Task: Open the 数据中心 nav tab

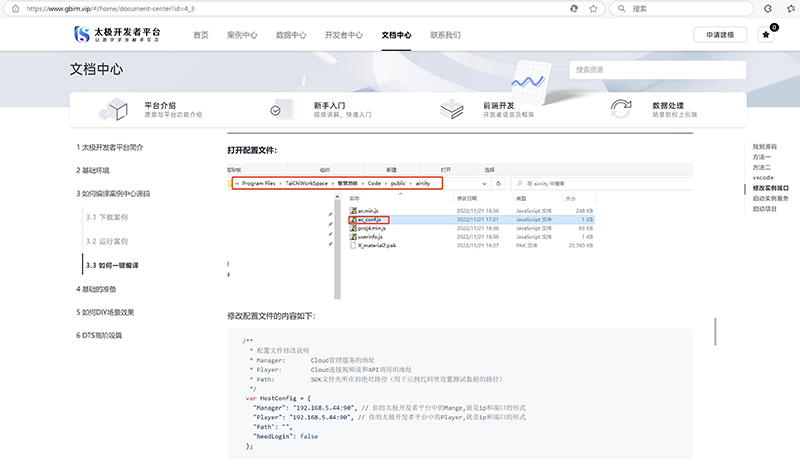Action: click(x=291, y=35)
